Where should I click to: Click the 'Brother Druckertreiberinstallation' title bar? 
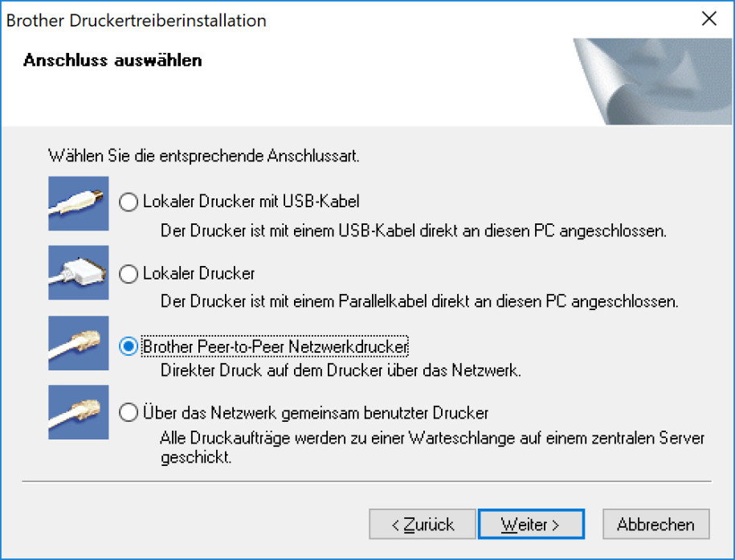coord(137,21)
